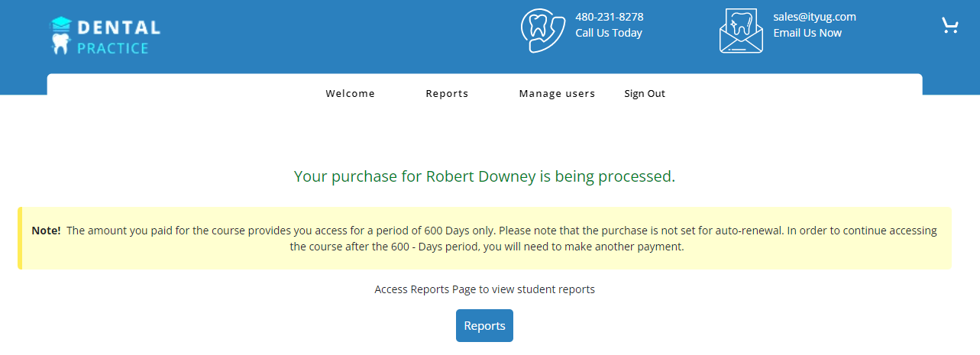Screen dimensions: 980x355
Task: Click the bold Note! label
Action: tap(46, 231)
